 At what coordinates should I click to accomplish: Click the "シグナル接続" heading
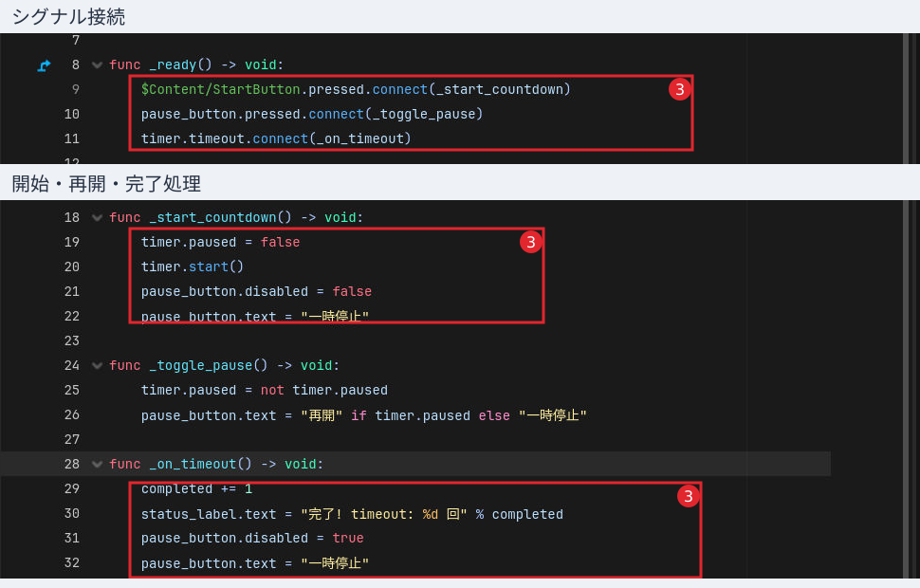tap(68, 16)
